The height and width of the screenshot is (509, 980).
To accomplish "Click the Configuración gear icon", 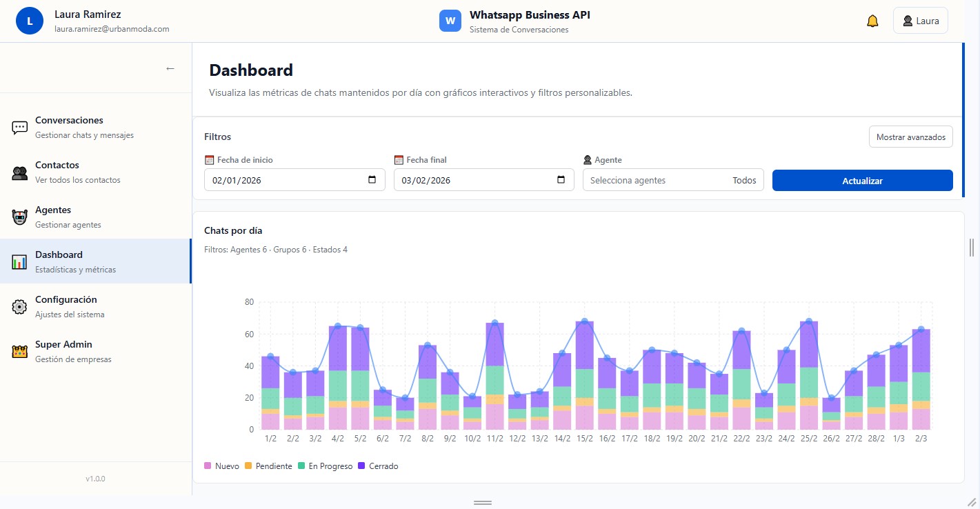I will tap(19, 307).
